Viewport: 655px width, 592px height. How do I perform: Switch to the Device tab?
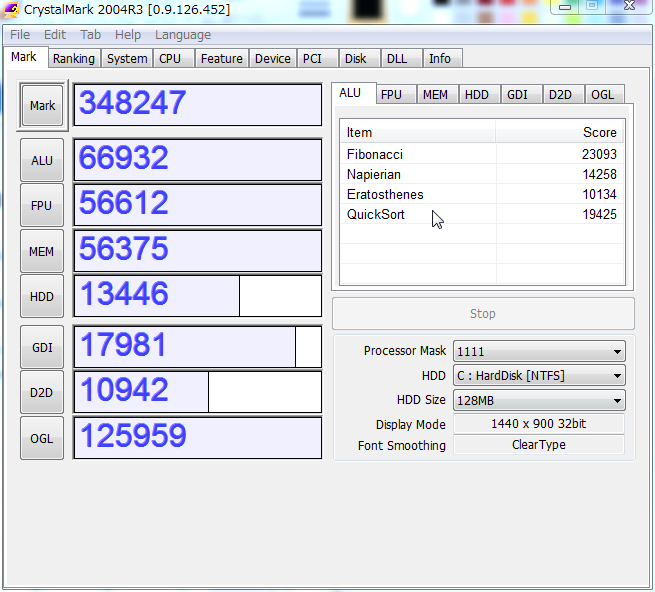pyautogui.click(x=273, y=58)
